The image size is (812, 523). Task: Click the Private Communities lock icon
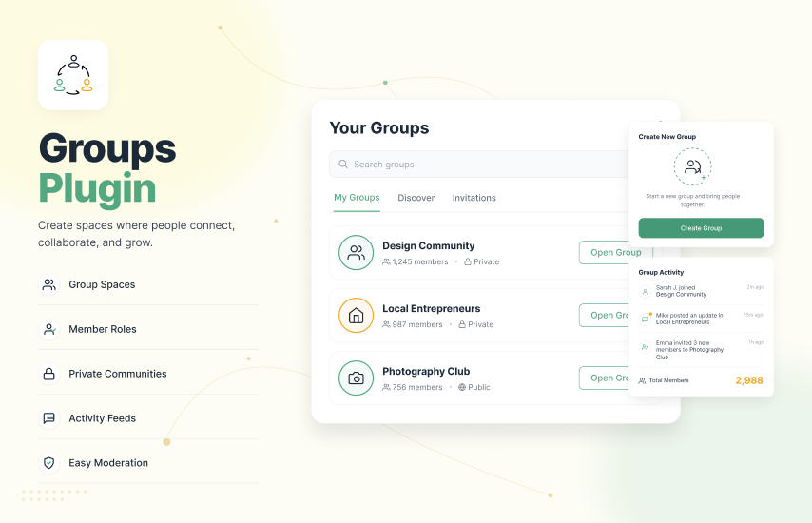pos(49,374)
